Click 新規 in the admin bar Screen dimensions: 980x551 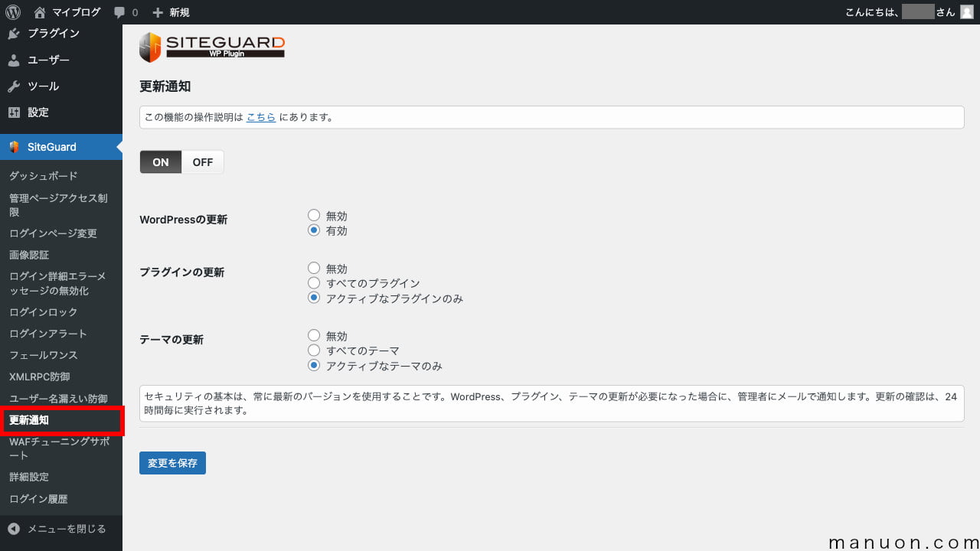179,12
